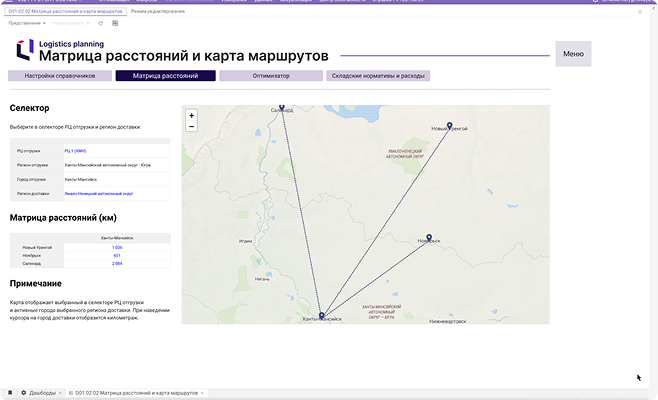Click the Салехард map pin marker
This screenshot has height=400, width=658.
coord(282,107)
